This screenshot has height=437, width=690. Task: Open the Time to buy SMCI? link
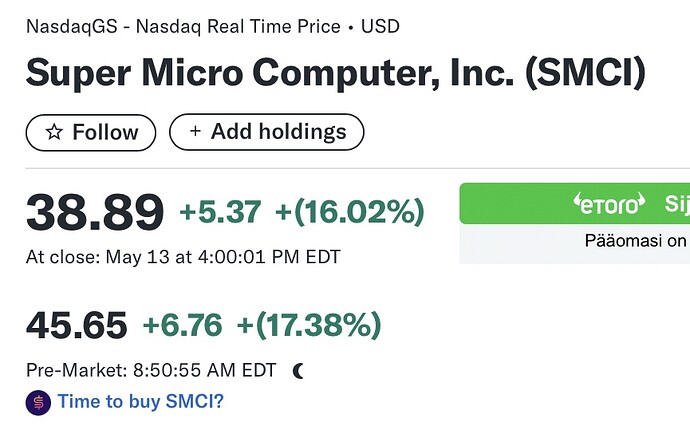pos(140,401)
